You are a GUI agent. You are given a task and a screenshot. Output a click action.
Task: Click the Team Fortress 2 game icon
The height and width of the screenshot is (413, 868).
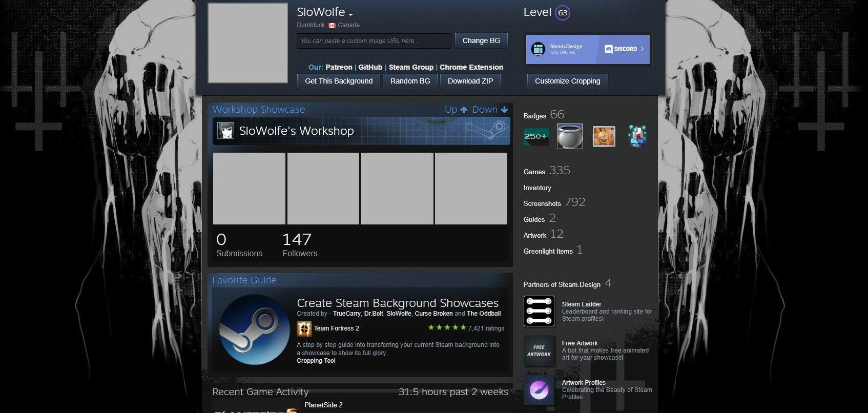[x=304, y=328]
